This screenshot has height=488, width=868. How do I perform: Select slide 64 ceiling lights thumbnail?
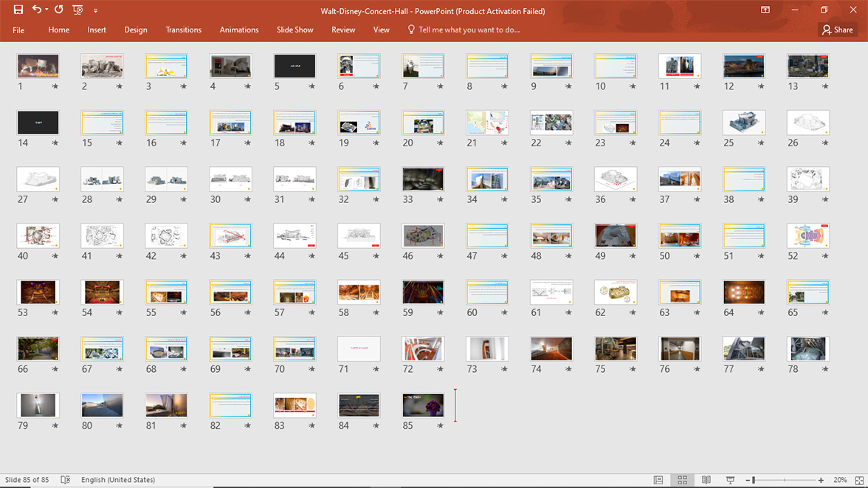(744, 292)
